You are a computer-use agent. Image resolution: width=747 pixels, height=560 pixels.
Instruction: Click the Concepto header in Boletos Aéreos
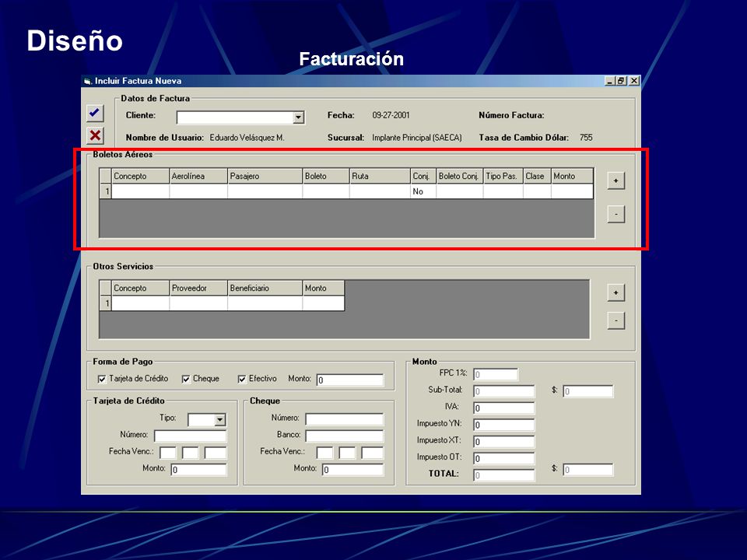(140, 177)
